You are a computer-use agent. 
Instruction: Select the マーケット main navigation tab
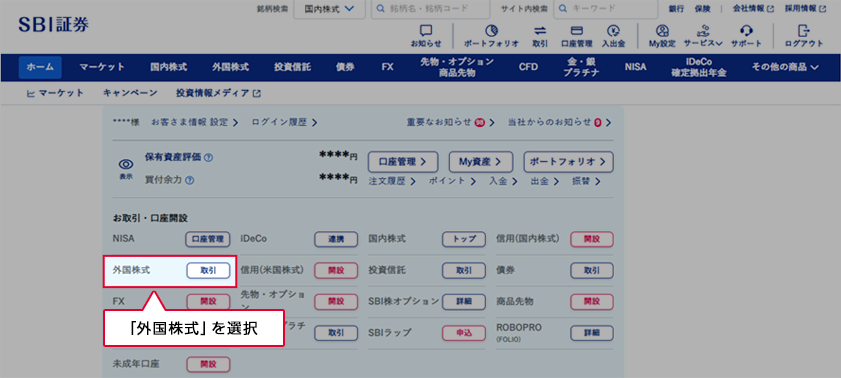tap(102, 67)
